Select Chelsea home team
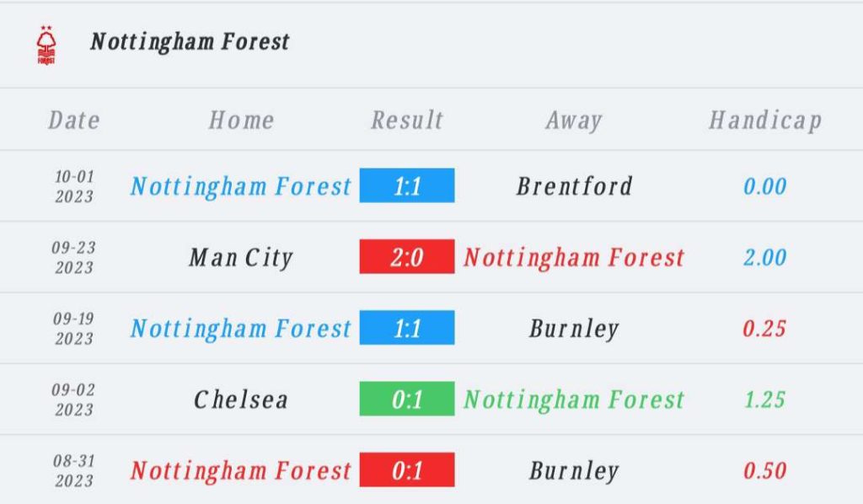863x504 pixels. pos(241,399)
